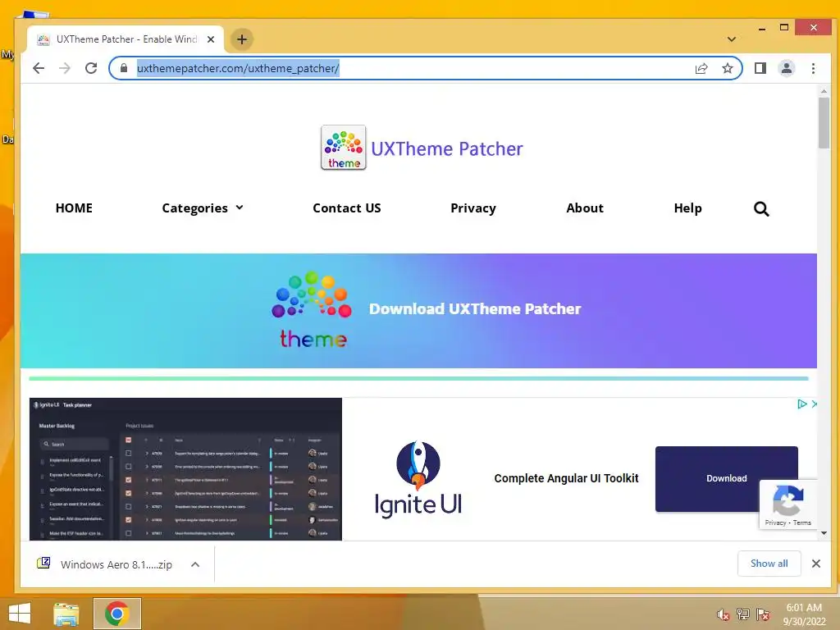The width and height of the screenshot is (840, 630).
Task: Go back to the previous page
Action: coord(39,68)
